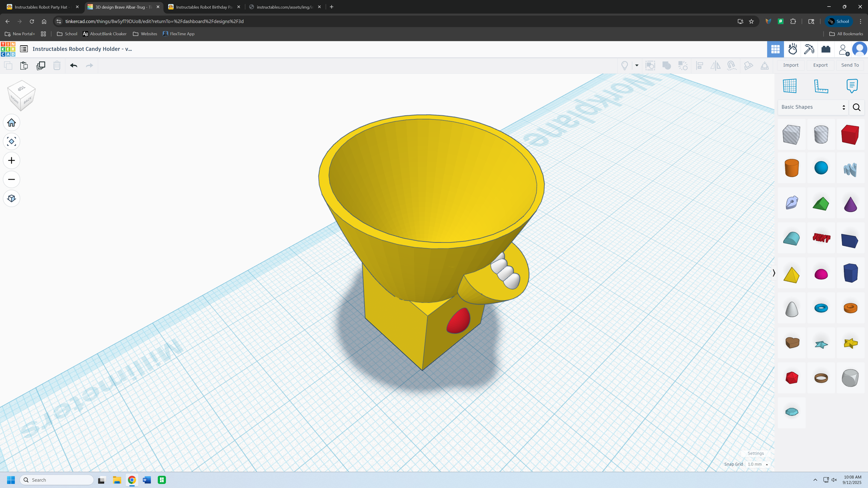Open a new browser tab
Screen dimensions: 868x488
coord(332,7)
